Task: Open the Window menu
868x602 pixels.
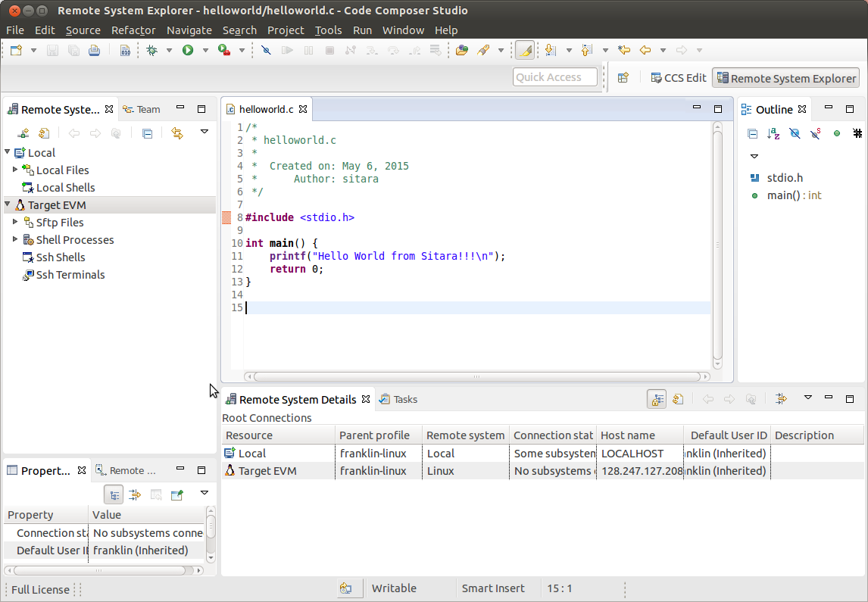Action: (x=403, y=30)
